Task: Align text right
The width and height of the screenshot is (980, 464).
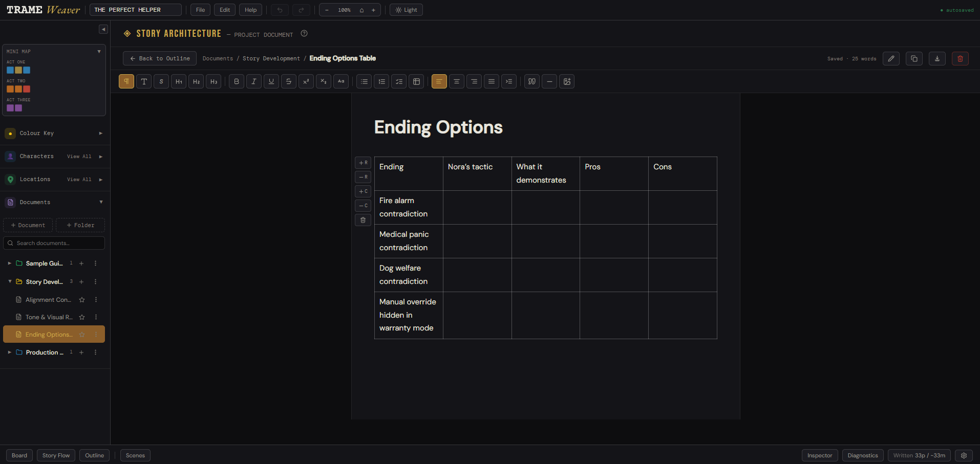Action: [474, 81]
